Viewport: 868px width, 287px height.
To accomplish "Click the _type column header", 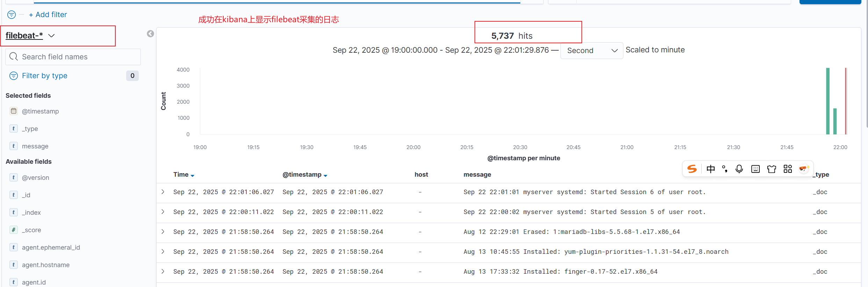I will 821,175.
